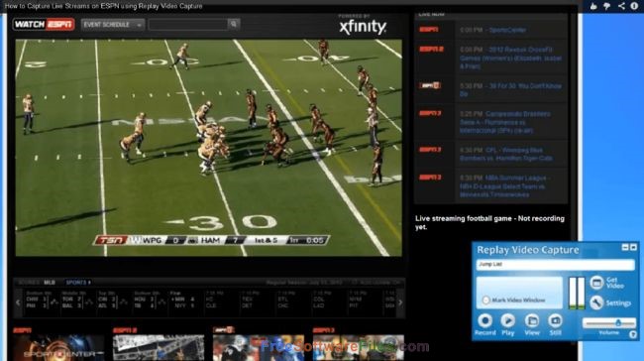
Task: Click the MIN vs NYY final score
Action: 184,302
